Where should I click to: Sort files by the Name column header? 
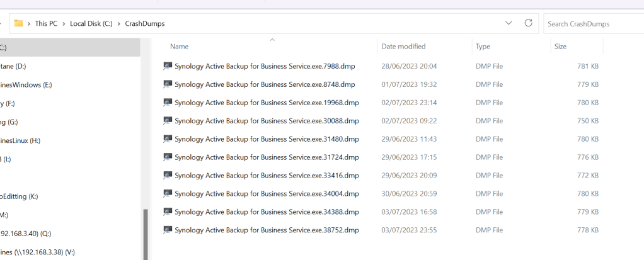point(179,47)
